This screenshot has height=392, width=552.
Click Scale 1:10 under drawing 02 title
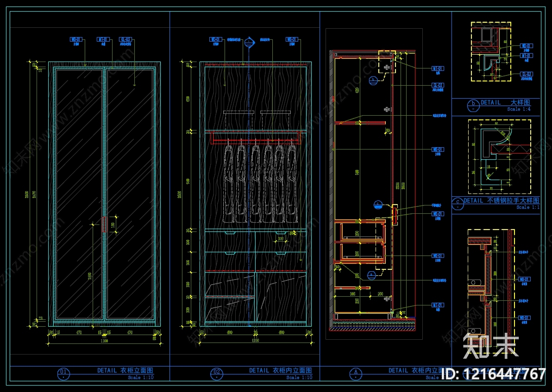click(x=299, y=377)
